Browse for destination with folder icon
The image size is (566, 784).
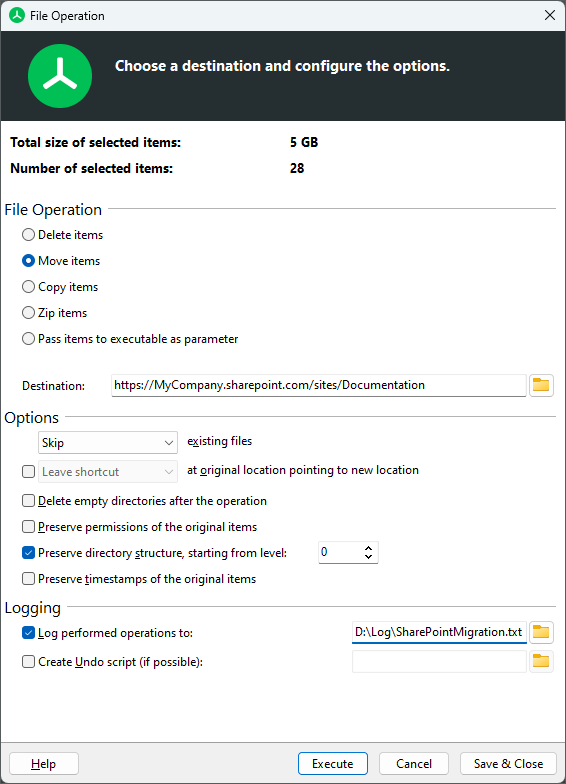point(541,385)
